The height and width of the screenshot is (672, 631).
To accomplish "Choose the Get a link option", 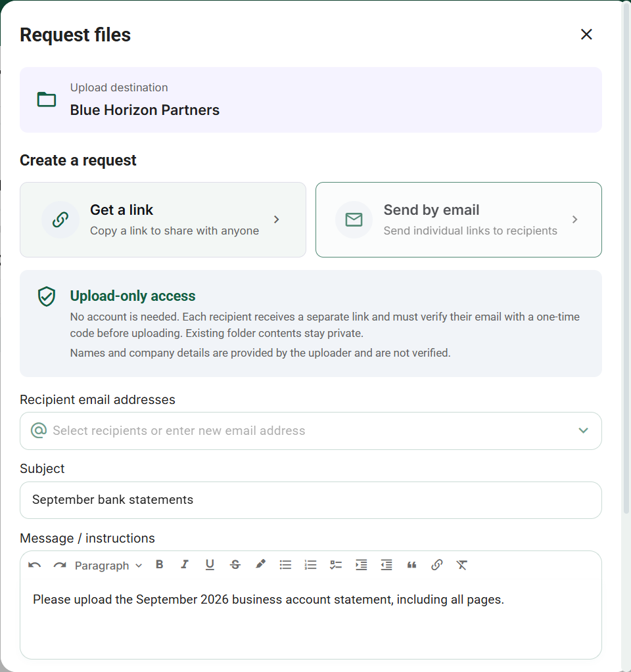I will coord(162,220).
